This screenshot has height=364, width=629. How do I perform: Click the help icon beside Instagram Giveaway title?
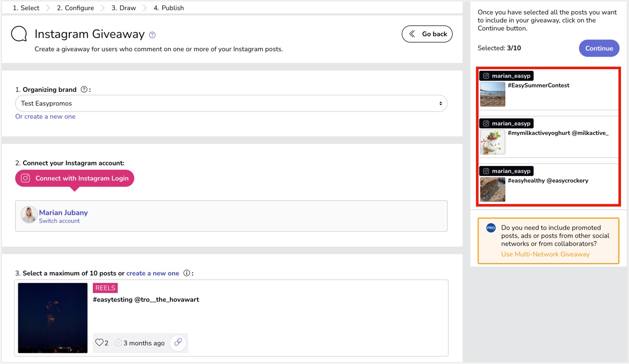(x=152, y=35)
